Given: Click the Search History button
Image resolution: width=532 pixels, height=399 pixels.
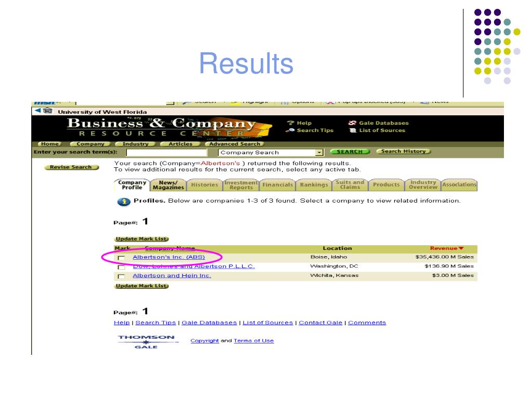Looking at the screenshot, I should tap(403, 151).
